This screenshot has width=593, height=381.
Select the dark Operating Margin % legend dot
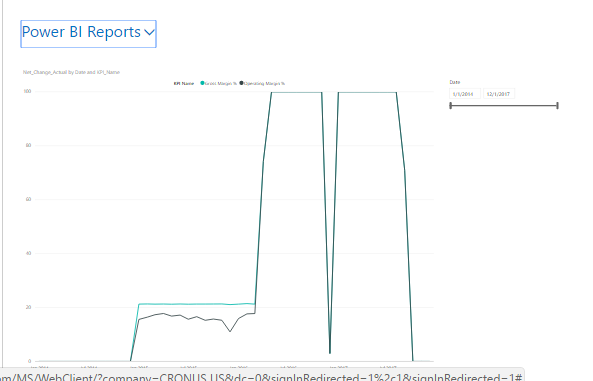coord(241,83)
